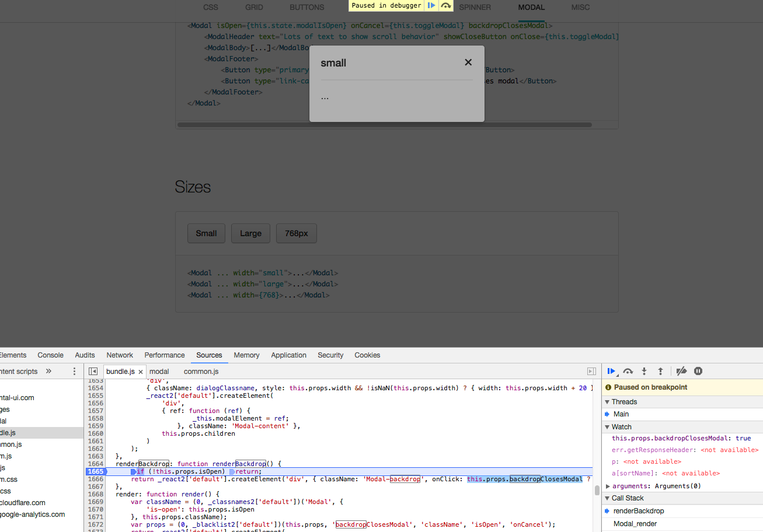Open the three-dot overflow menu in the navigator

point(74,371)
